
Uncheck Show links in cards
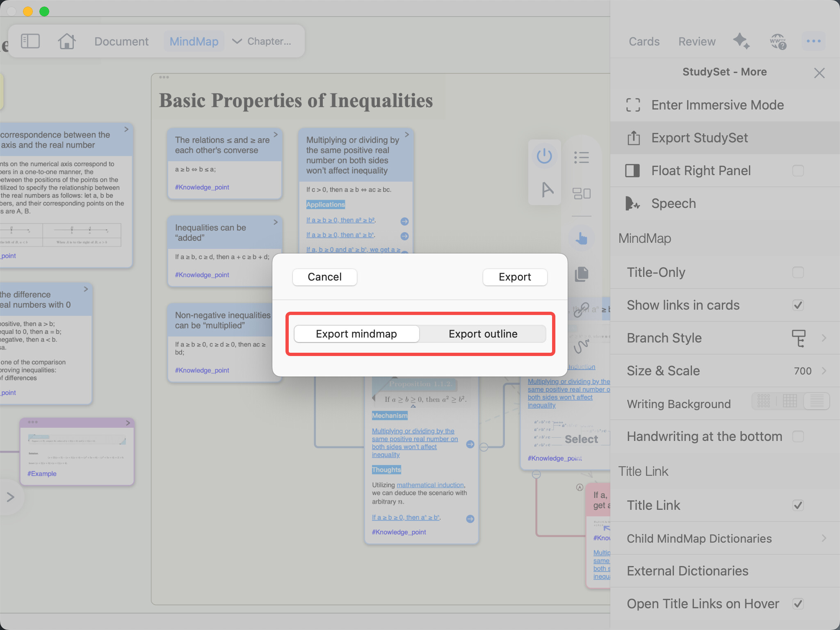(798, 305)
